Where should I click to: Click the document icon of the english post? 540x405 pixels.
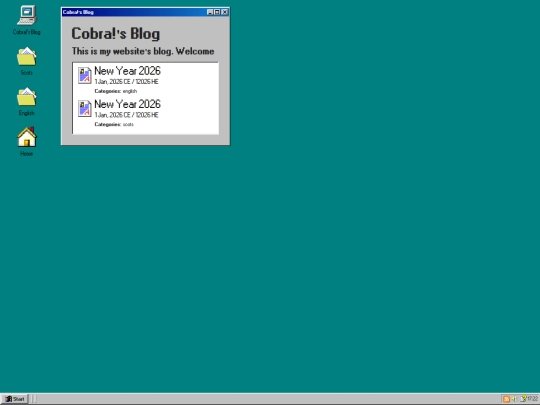coord(84,75)
